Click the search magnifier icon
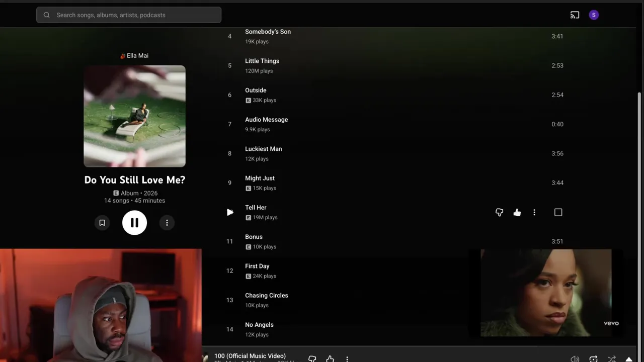This screenshot has height=362, width=644. (46, 15)
